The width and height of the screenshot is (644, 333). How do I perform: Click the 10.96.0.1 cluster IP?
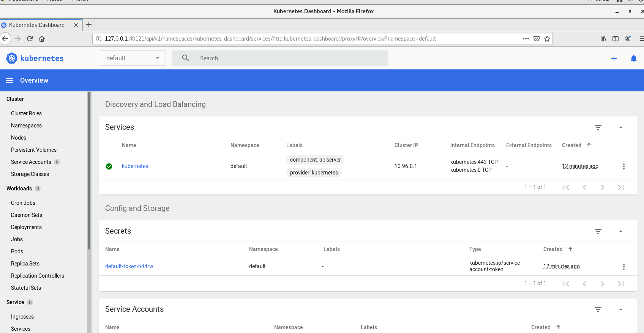[406, 166]
